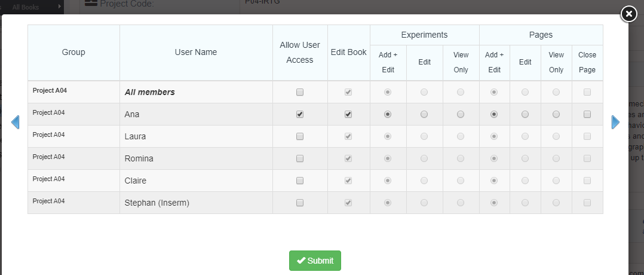The height and width of the screenshot is (275, 644).
Task: Uncheck Allow User Access for Ana
Action: point(300,114)
